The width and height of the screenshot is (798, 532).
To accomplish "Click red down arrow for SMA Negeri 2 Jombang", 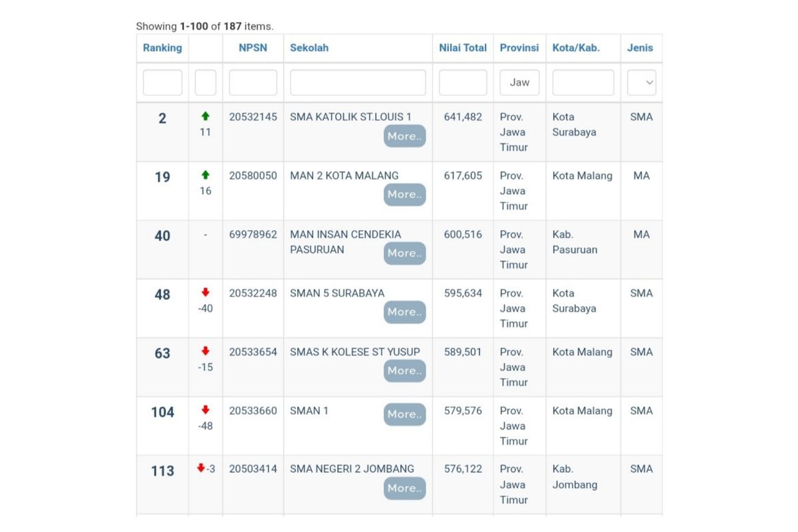I will 201,468.
